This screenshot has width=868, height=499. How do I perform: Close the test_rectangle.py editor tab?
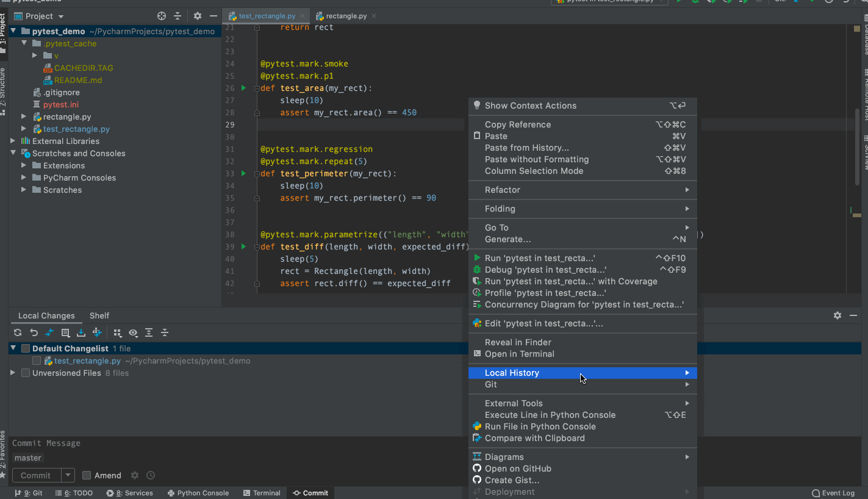click(x=303, y=16)
